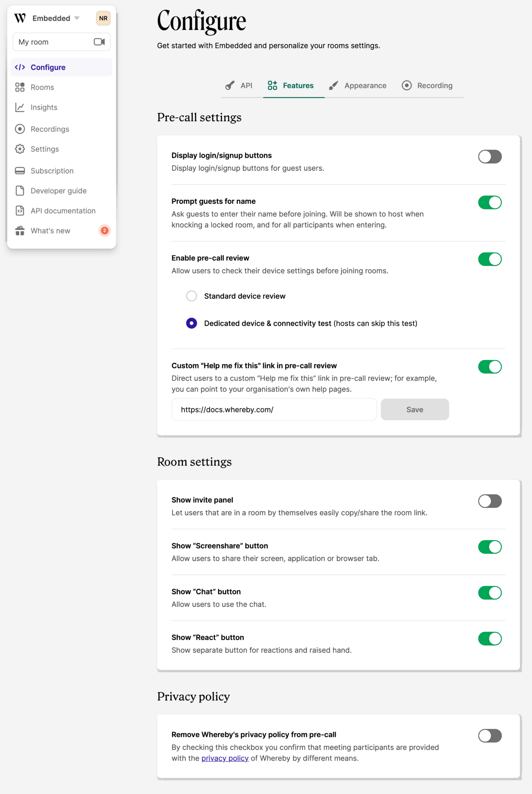Select the Subscription card icon
Viewport: 532px width, 794px height.
[x=20, y=170]
